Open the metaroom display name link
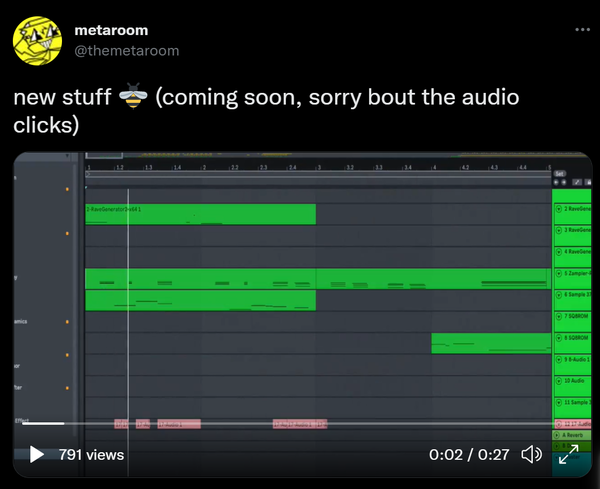600x489 pixels. tap(111, 30)
